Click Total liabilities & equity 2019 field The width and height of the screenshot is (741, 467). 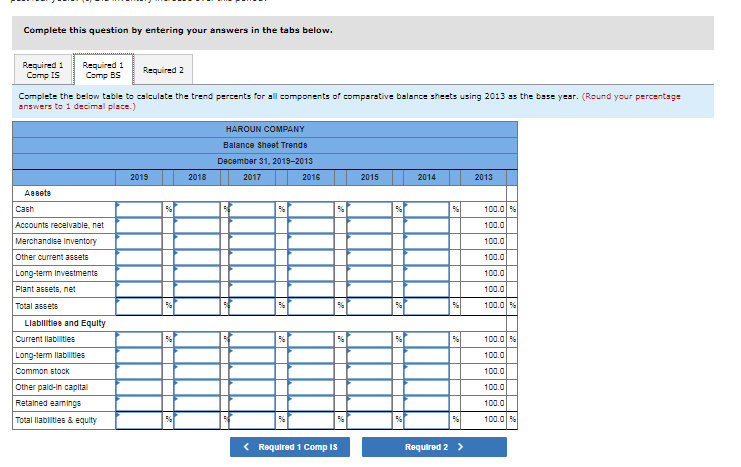point(139,420)
